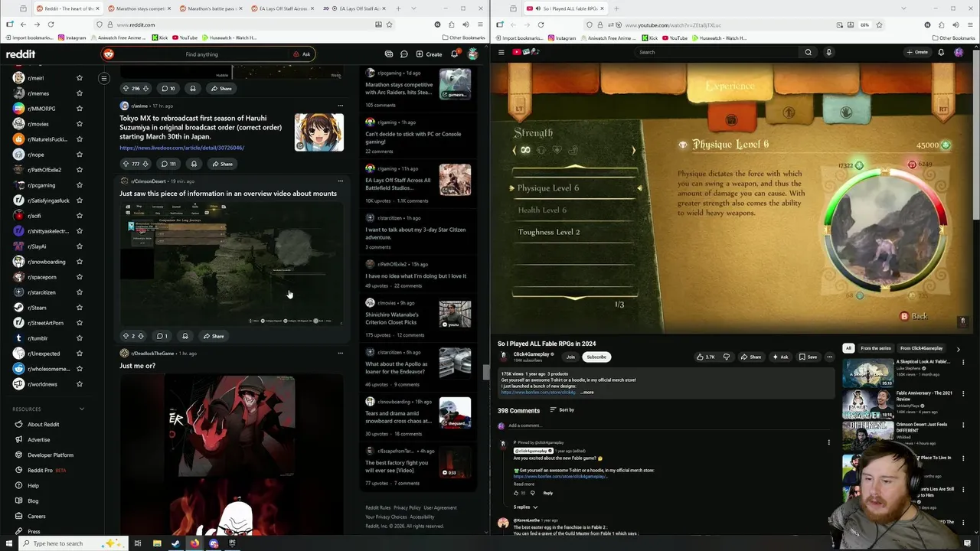Open options menu of DeadlockTheGame post
The width and height of the screenshot is (980, 551).
pos(340,354)
